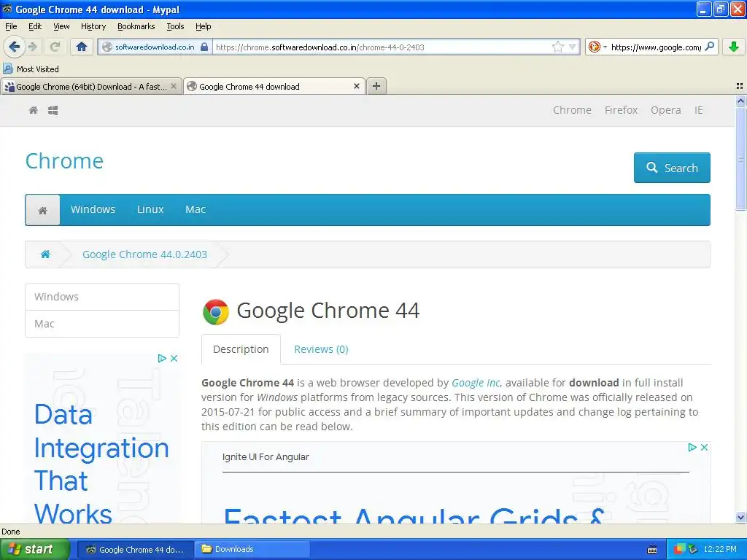This screenshot has width=747, height=560.
Task: Select Mac in the blue nav bar
Action: tap(196, 209)
